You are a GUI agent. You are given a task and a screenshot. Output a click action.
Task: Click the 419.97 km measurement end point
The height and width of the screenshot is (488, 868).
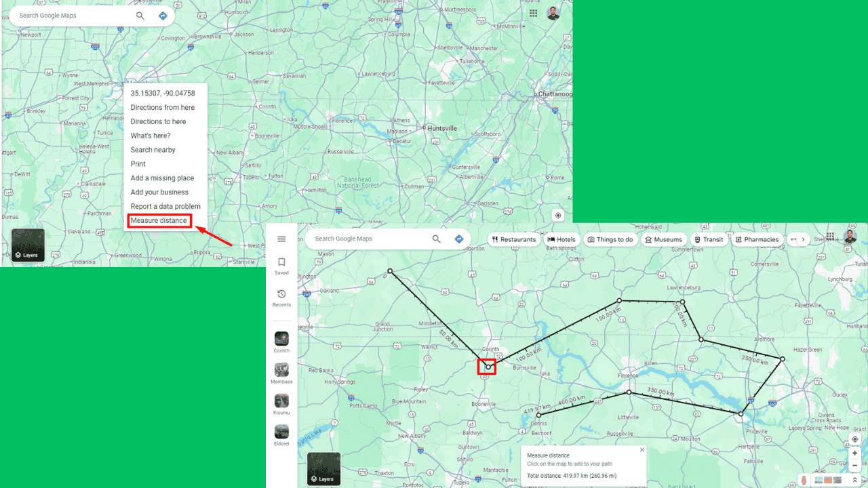coord(539,415)
